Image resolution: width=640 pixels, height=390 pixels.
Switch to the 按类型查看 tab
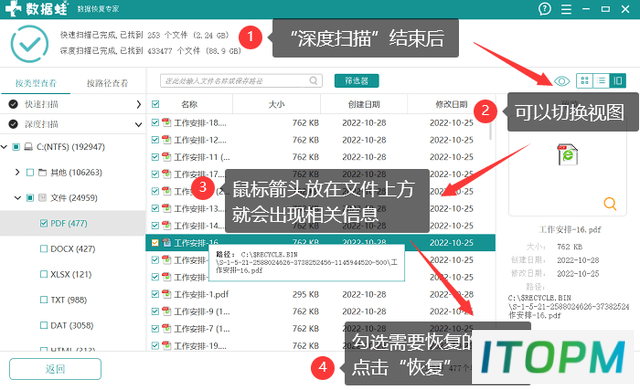(36, 83)
